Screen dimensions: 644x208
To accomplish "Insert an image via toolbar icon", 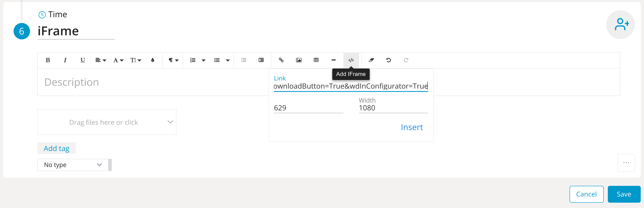I will 299,60.
